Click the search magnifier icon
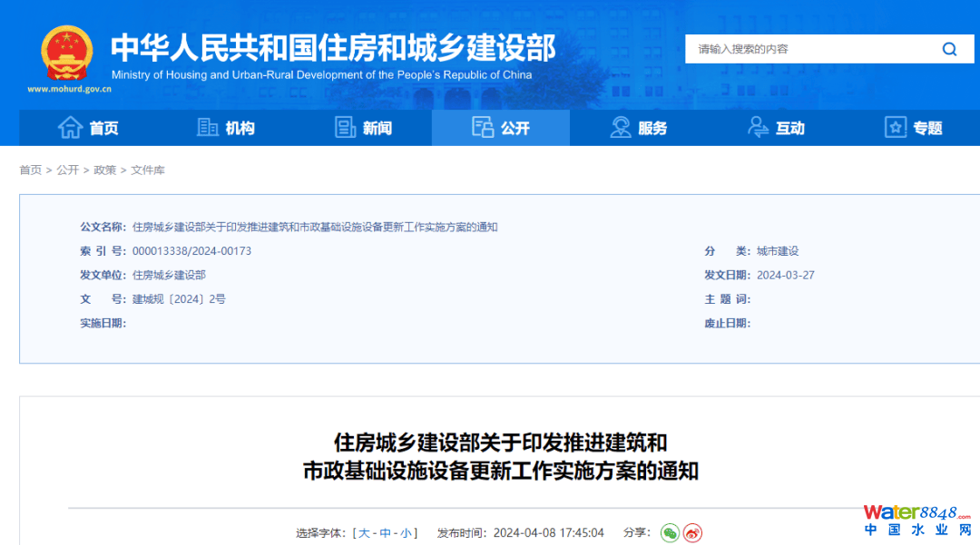The image size is (980, 545). [x=949, y=49]
